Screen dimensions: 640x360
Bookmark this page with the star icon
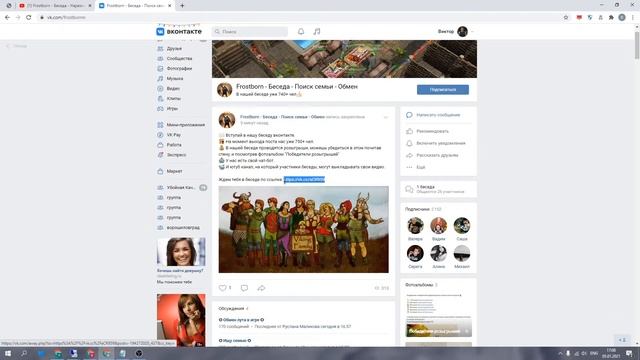coord(566,18)
